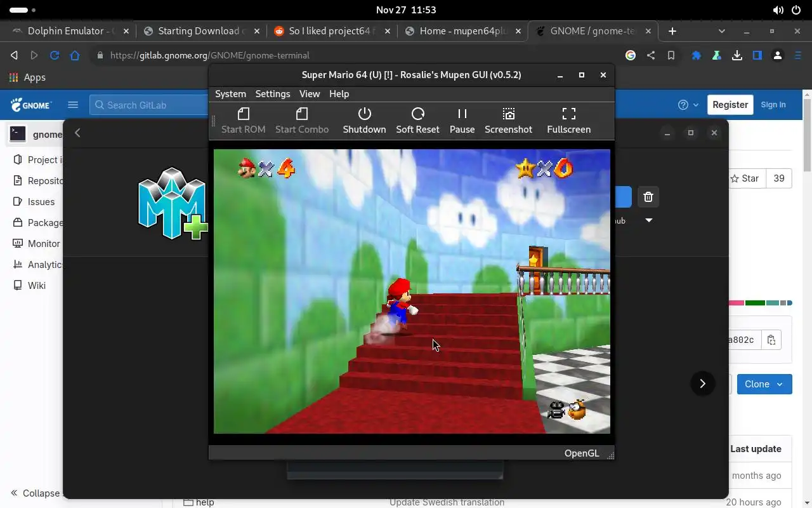Viewport: 812px width, 508px height.
Task: Collapse the GitLab sidebar
Action: pyautogui.click(x=35, y=493)
